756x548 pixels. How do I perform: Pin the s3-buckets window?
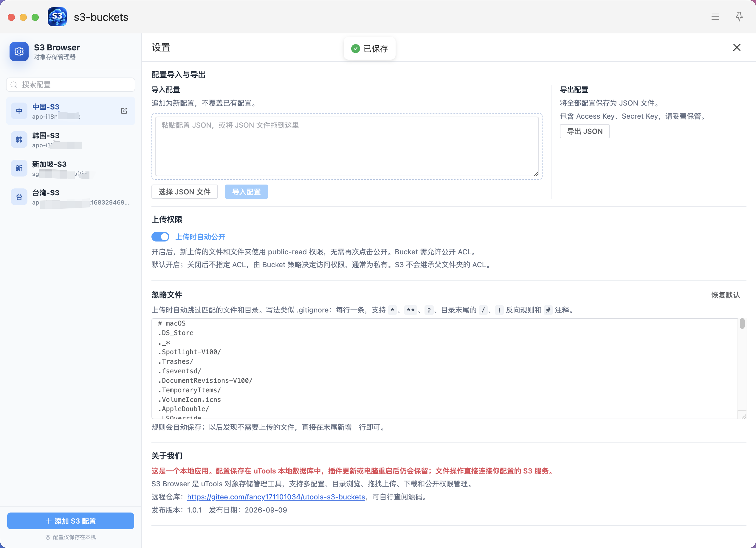739,17
